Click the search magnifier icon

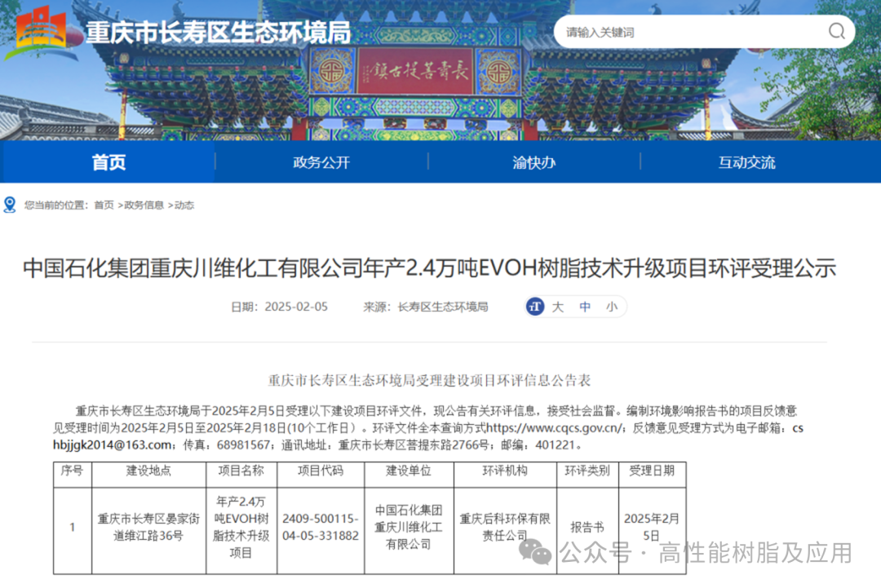pos(837,32)
